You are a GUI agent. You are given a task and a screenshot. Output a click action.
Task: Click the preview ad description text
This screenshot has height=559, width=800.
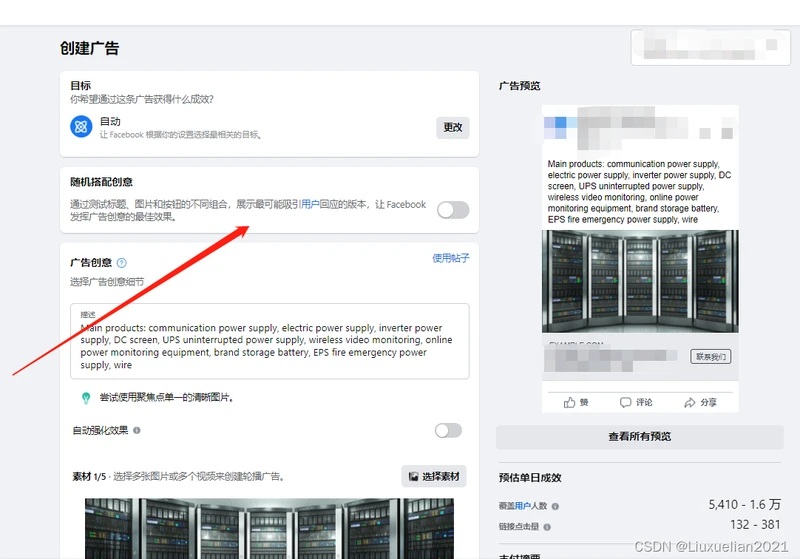tap(639, 192)
